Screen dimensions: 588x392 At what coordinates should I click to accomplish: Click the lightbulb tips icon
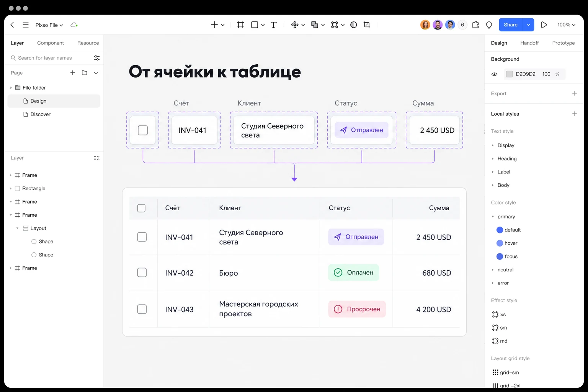[x=489, y=25]
